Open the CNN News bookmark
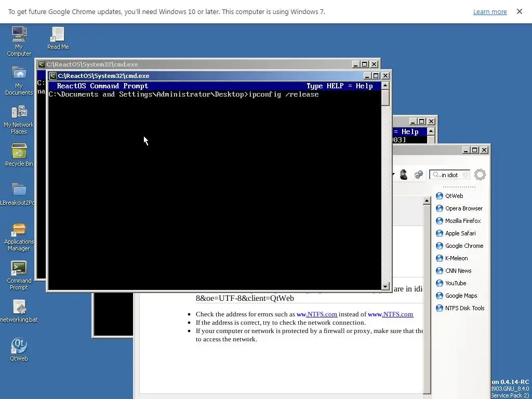The width and height of the screenshot is (532, 399). [x=454, y=271]
